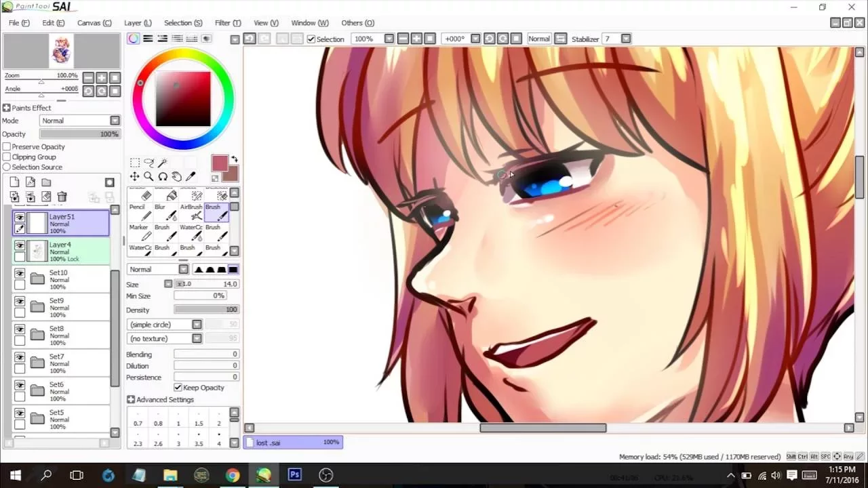Select the flattest brush edge shape
This screenshot has width=868, height=488.
click(x=233, y=269)
